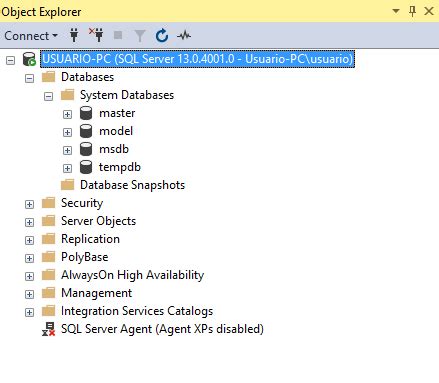Open the Connect dropdown menu
Screen dimensions: 439x383
[31, 36]
